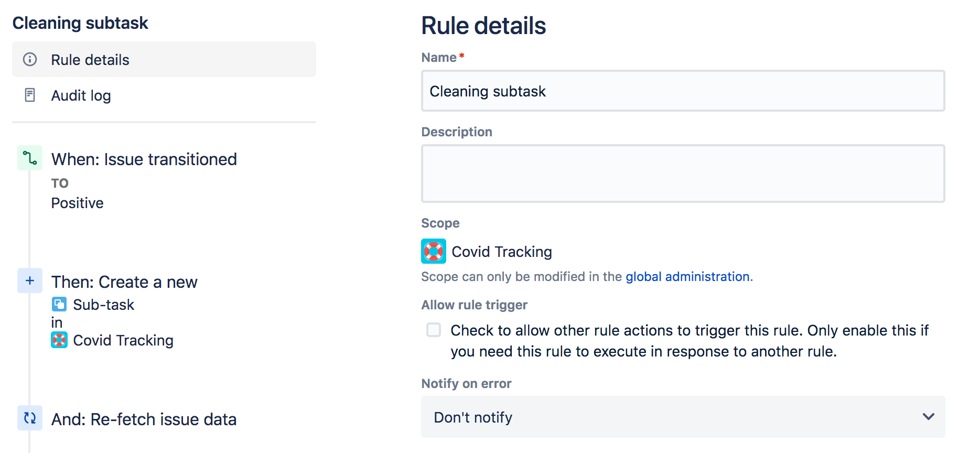Click the plus icon for Create a new action

(x=30, y=281)
